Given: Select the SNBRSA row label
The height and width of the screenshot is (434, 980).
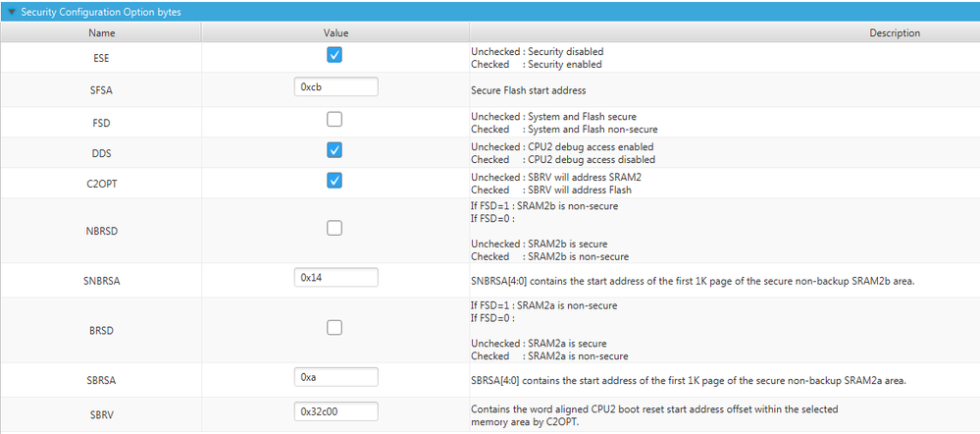Looking at the screenshot, I should (x=101, y=281).
